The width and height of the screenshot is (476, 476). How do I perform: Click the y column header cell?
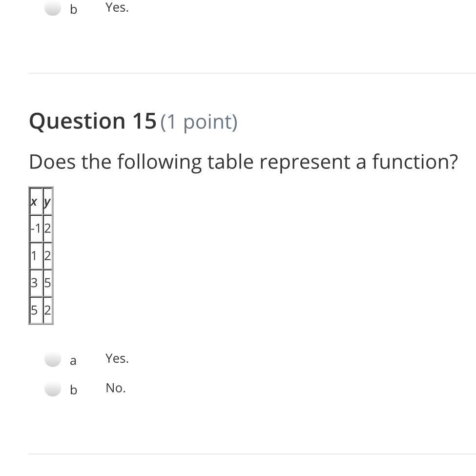tap(48, 202)
